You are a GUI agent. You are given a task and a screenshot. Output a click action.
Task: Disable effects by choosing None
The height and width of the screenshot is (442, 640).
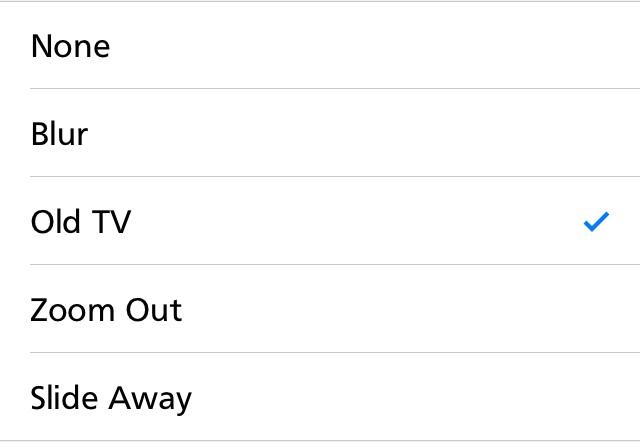click(x=320, y=45)
